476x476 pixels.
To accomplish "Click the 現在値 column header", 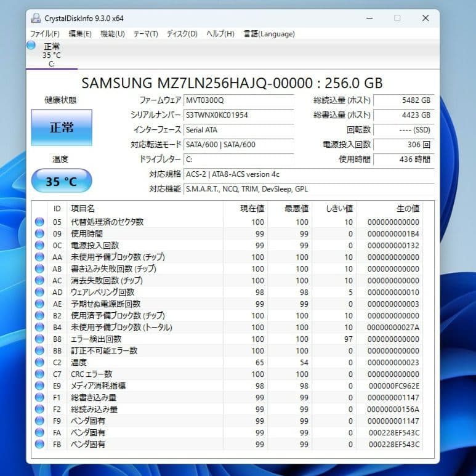I will point(246,209).
